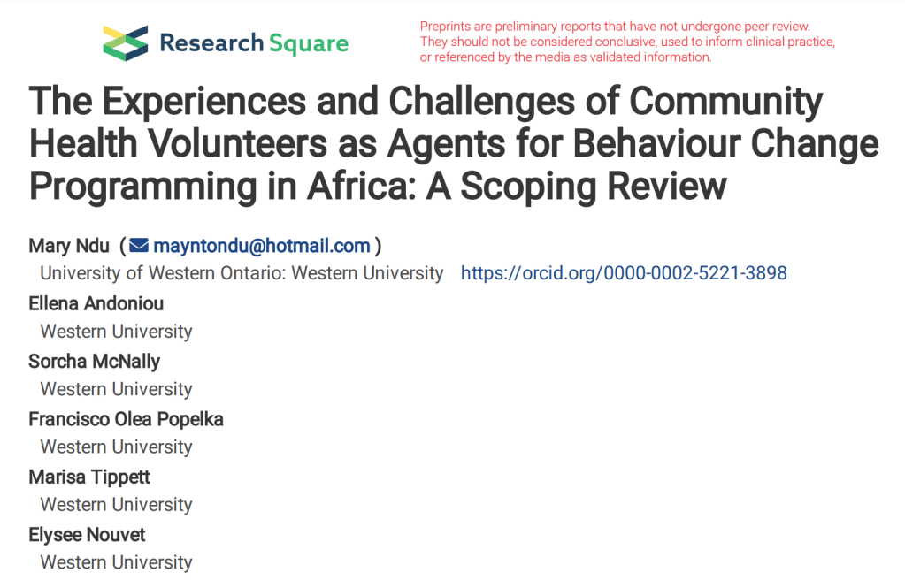Image resolution: width=905 pixels, height=588 pixels.
Task: Open the ORCID profile link
Action: click(x=624, y=273)
